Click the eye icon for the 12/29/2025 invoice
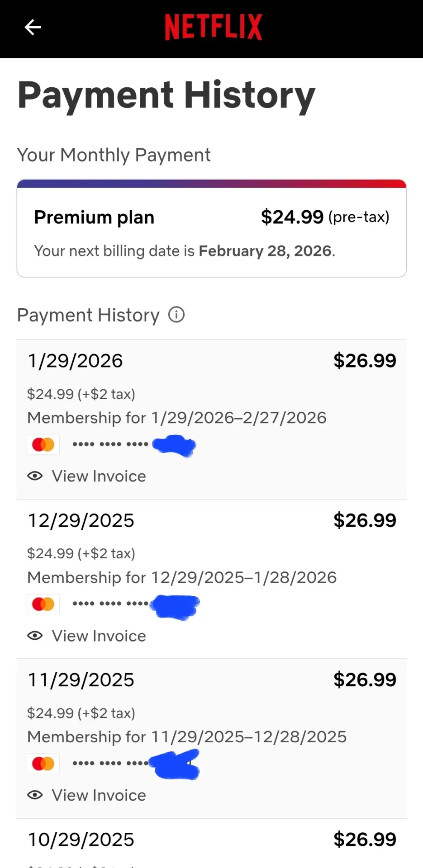 tap(35, 636)
